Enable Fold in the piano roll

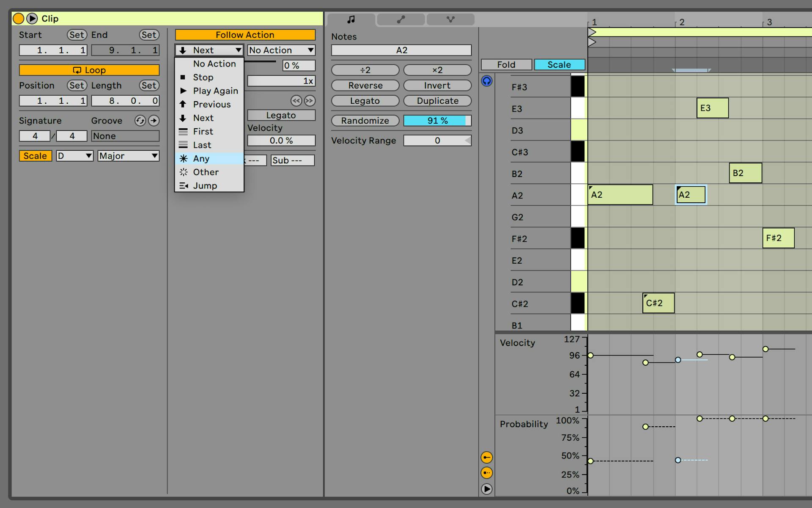[x=506, y=64]
